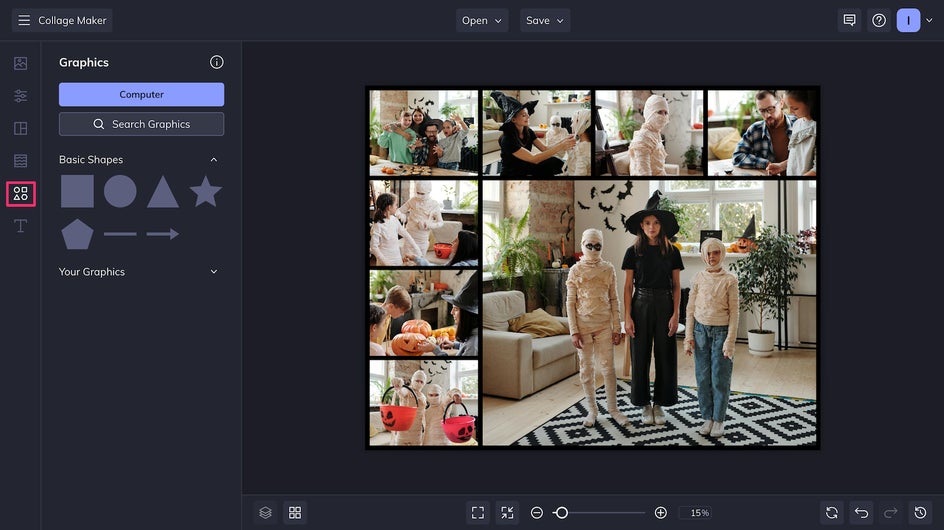This screenshot has width=944, height=530.
Task: Expand the Your Graphics section
Action: 214,272
